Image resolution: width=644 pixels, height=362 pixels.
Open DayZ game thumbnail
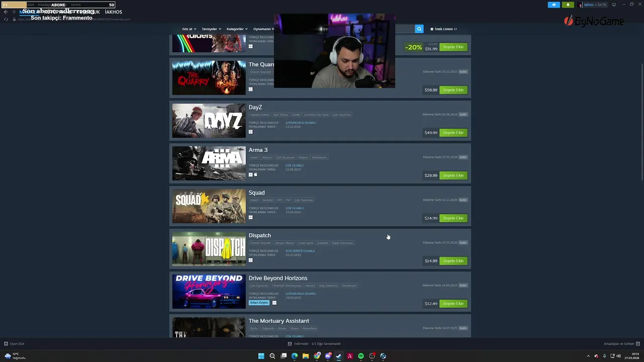209,121
